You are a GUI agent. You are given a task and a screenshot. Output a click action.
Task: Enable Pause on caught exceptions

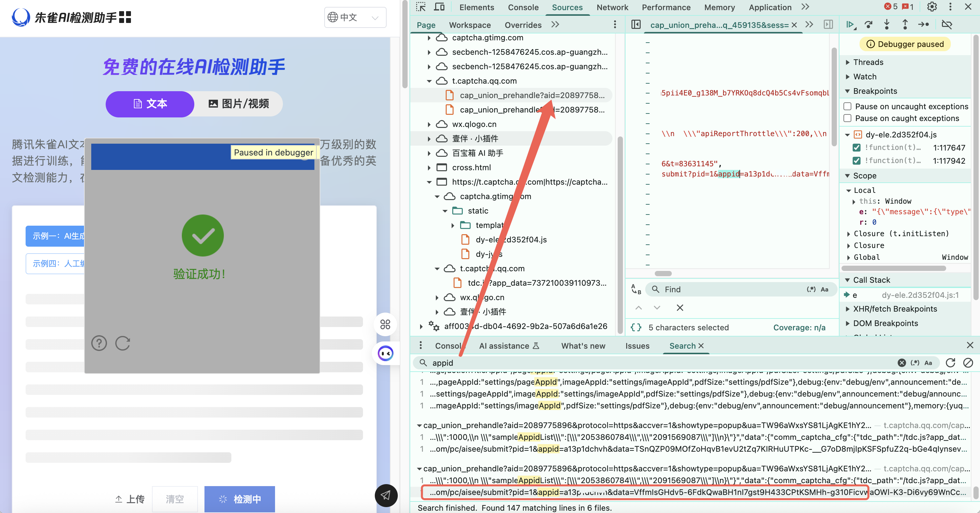(x=848, y=118)
